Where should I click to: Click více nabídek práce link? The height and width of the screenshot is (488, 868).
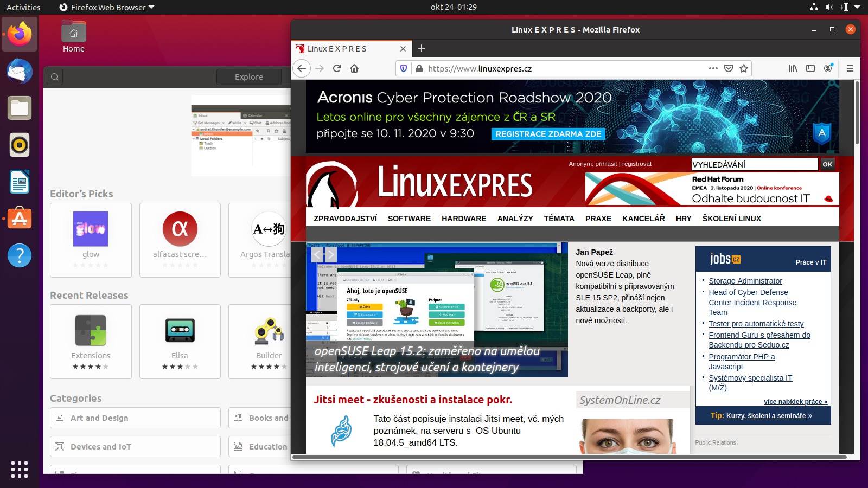(795, 402)
